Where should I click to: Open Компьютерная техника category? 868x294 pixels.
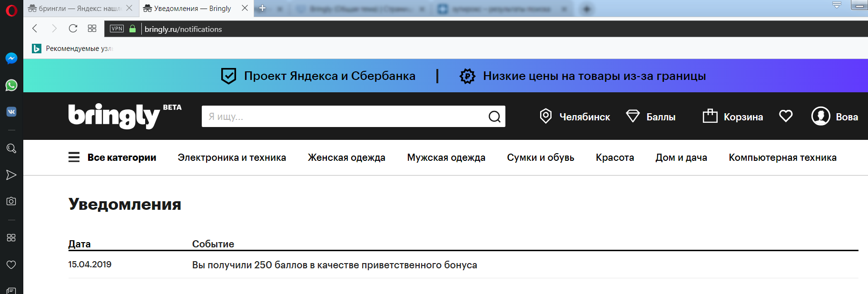click(x=783, y=157)
